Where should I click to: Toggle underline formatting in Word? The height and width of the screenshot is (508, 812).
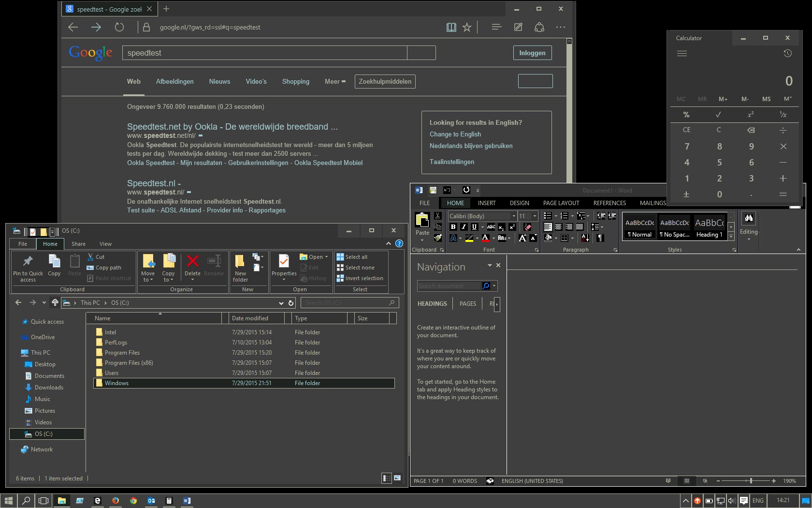click(x=474, y=227)
